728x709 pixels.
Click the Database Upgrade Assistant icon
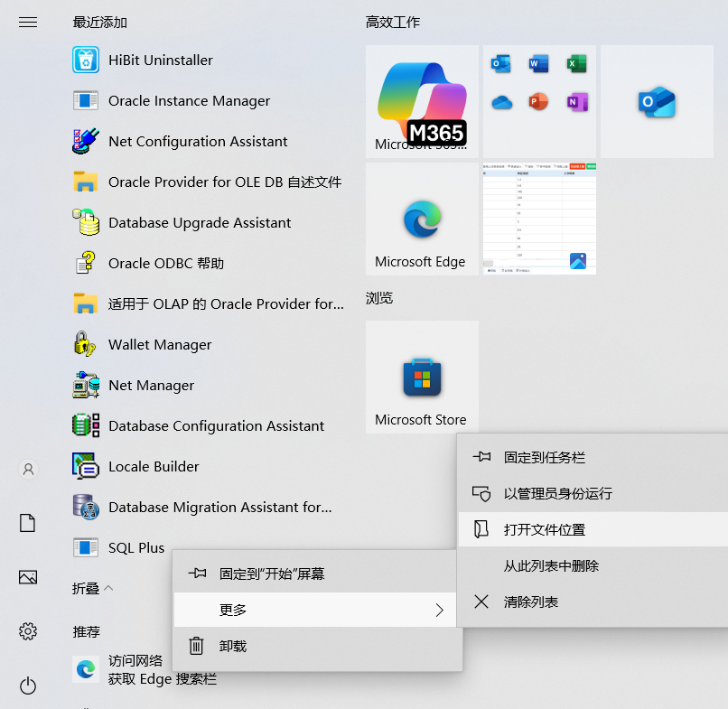[x=86, y=222]
